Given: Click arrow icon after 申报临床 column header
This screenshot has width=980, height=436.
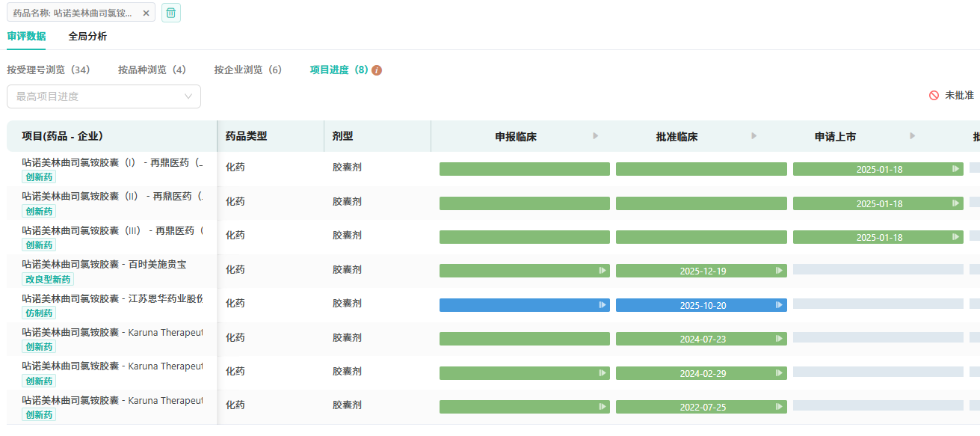Looking at the screenshot, I should [596, 136].
